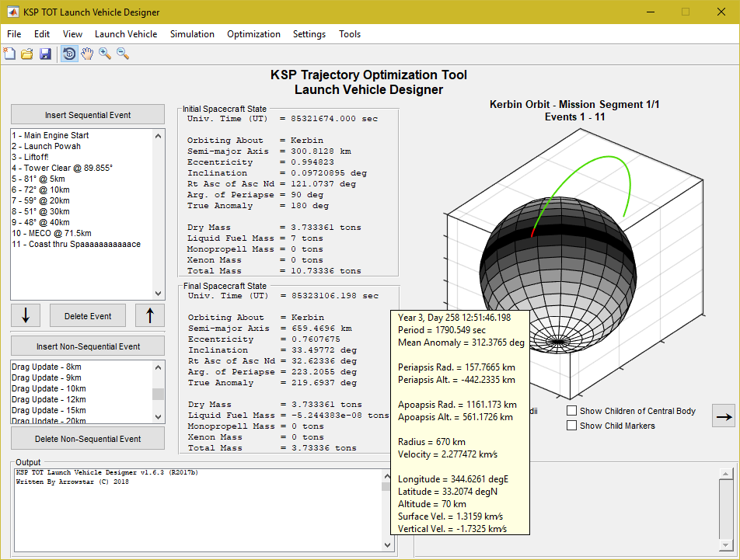740x560 pixels.
Task: Open the Launch Vehicle menu
Action: point(126,34)
